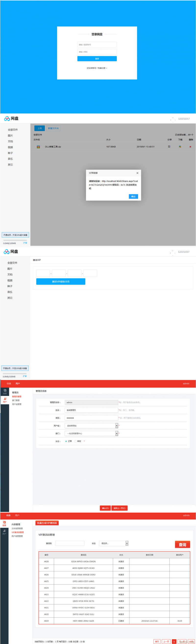Select the 锁定 status radio button

(75, 441)
